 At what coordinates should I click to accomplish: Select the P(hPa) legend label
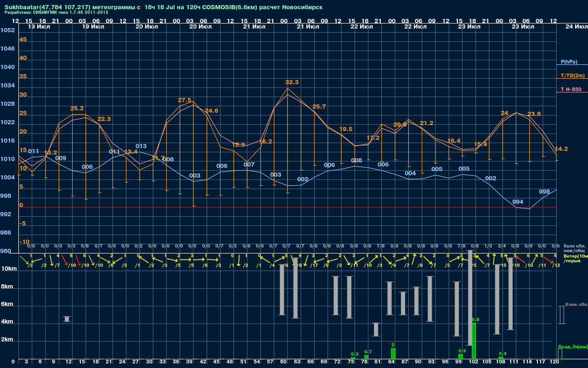[x=569, y=62]
